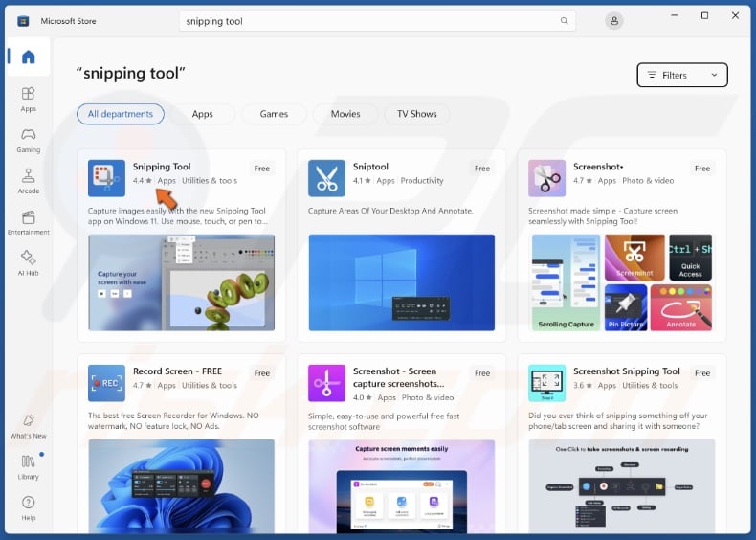Switch to the TV Shows filter tab
The height and width of the screenshot is (540, 756).
click(416, 114)
